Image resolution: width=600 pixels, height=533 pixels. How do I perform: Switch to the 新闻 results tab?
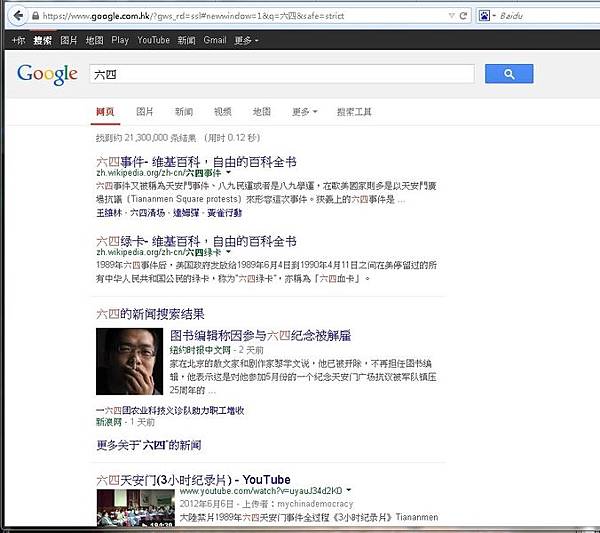coord(184,112)
